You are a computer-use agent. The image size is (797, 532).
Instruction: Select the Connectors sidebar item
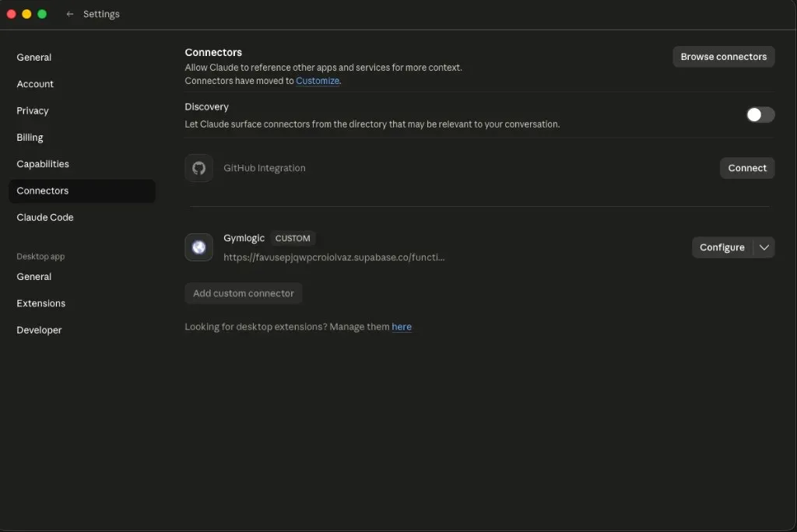click(82, 191)
